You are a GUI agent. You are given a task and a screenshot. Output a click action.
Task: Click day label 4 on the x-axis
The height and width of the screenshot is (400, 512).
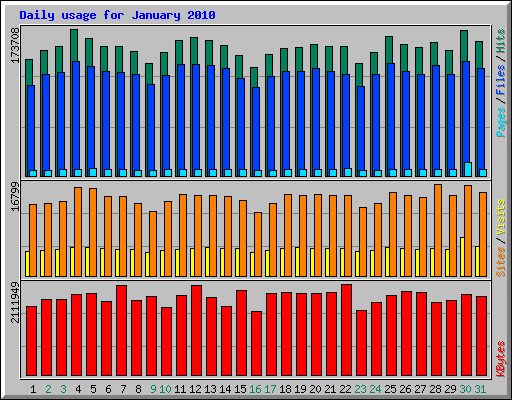click(x=78, y=389)
